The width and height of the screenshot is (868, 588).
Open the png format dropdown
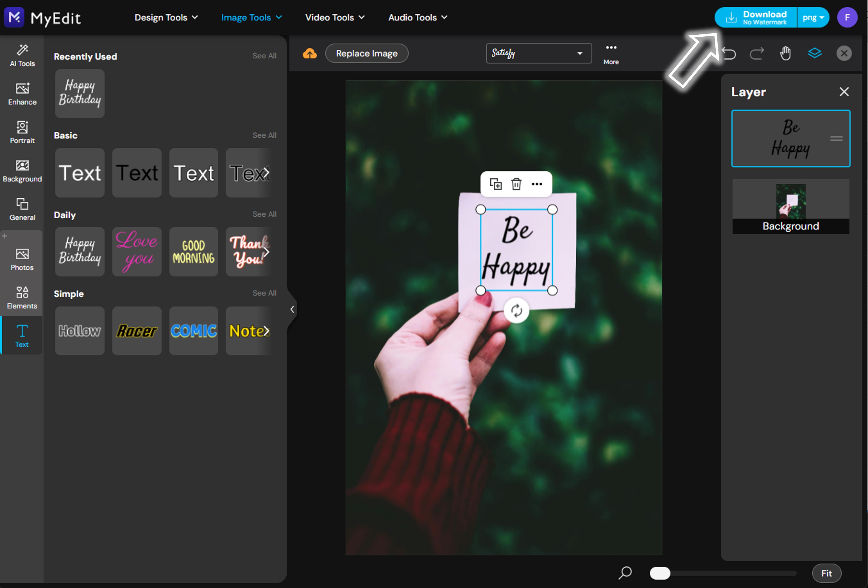click(813, 18)
